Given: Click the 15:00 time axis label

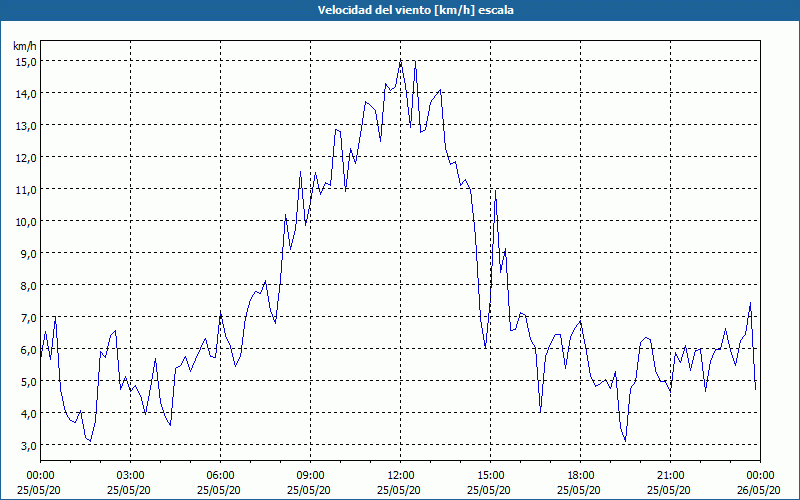Looking at the screenshot, I should pos(490,476).
